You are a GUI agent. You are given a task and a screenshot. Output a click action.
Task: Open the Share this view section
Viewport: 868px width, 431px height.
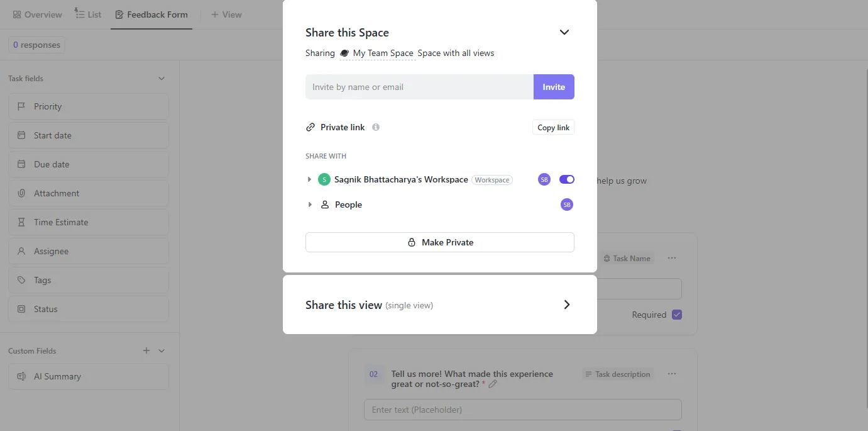[566, 305]
